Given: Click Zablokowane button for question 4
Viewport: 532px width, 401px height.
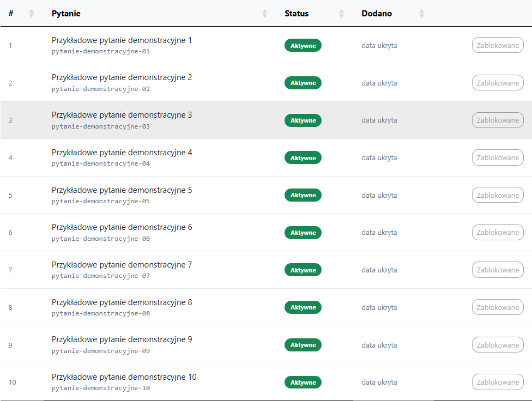Looking at the screenshot, I should coord(498,158).
